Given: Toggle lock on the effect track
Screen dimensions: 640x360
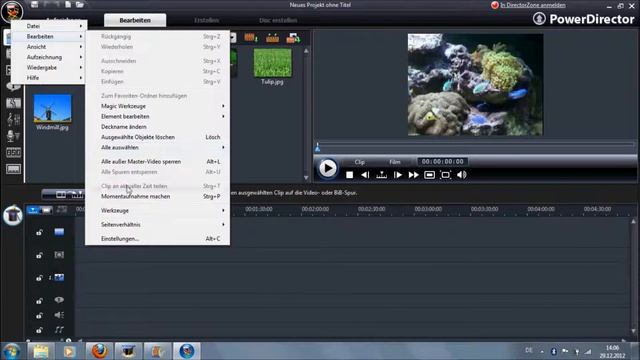Looking at the screenshot, I should (x=39, y=255).
